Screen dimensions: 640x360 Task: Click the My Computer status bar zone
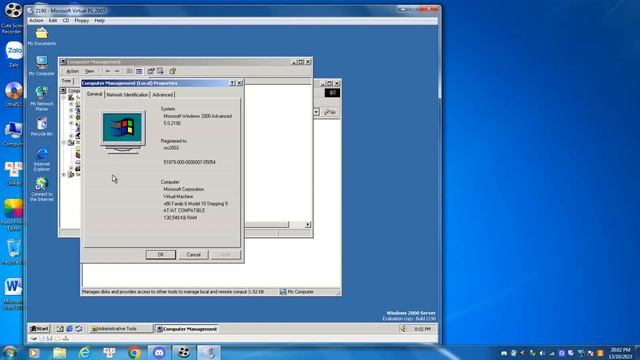click(309, 292)
